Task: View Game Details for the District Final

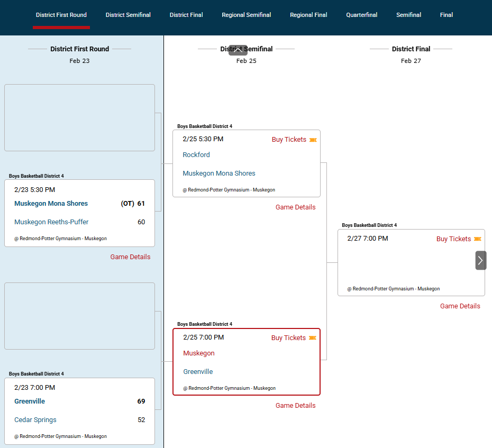Action: click(460, 306)
